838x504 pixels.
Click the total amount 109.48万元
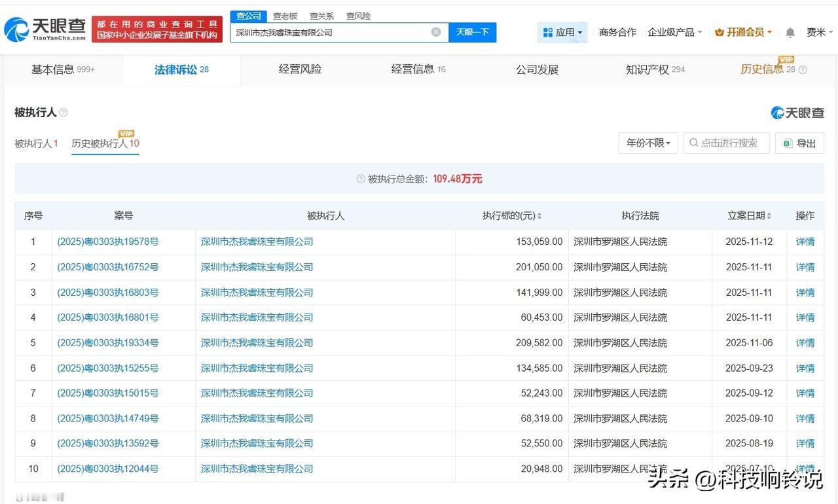click(x=458, y=179)
